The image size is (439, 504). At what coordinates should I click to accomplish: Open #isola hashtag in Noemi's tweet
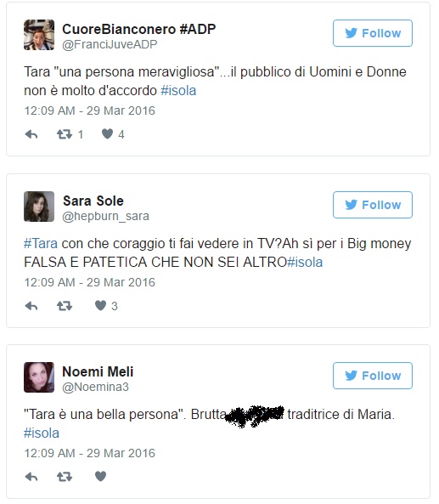pyautogui.click(x=42, y=433)
